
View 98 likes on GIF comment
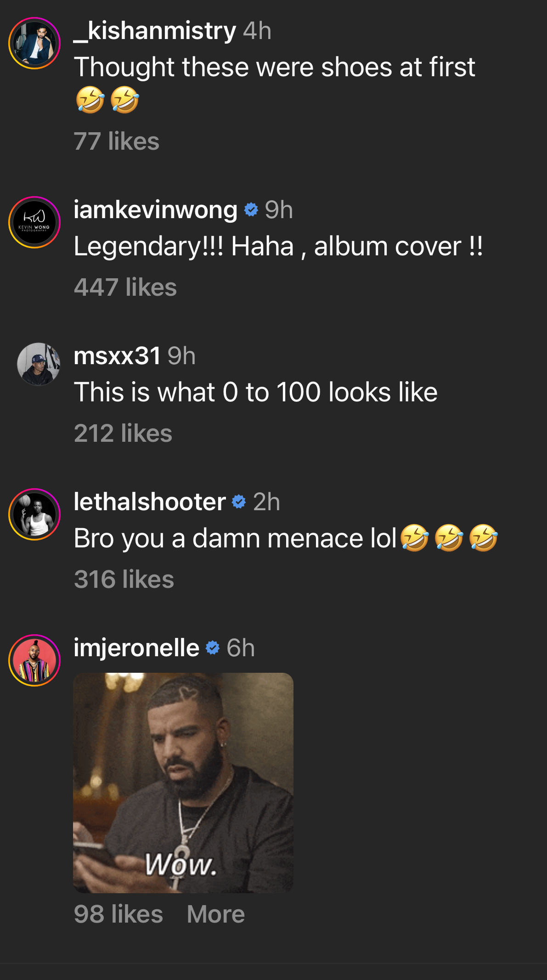[x=118, y=914]
